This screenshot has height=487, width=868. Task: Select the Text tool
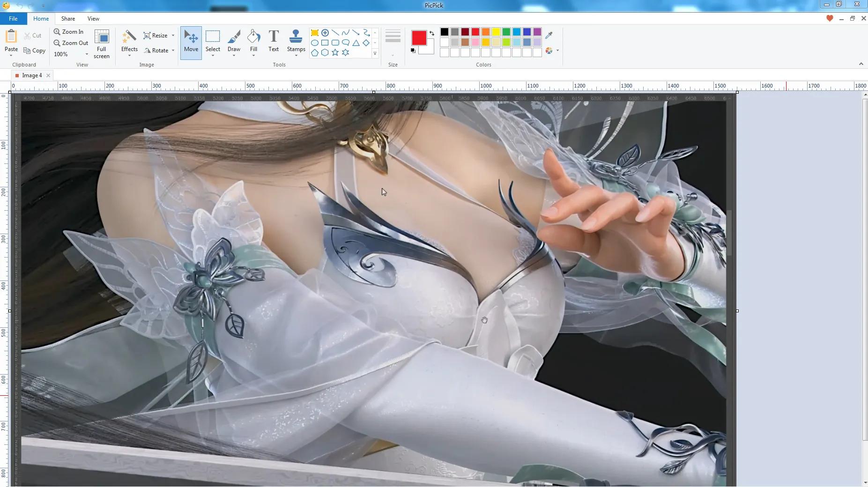click(x=274, y=41)
